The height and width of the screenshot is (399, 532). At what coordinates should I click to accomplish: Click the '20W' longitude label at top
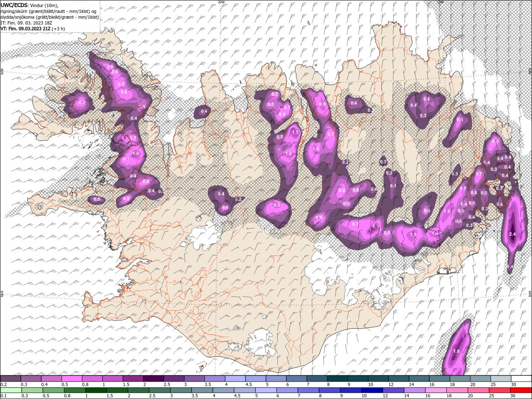point(221,2)
